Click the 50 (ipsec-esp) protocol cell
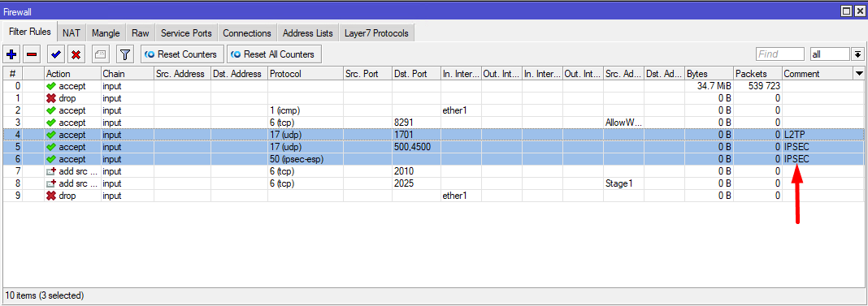868x306 pixels. [x=306, y=159]
